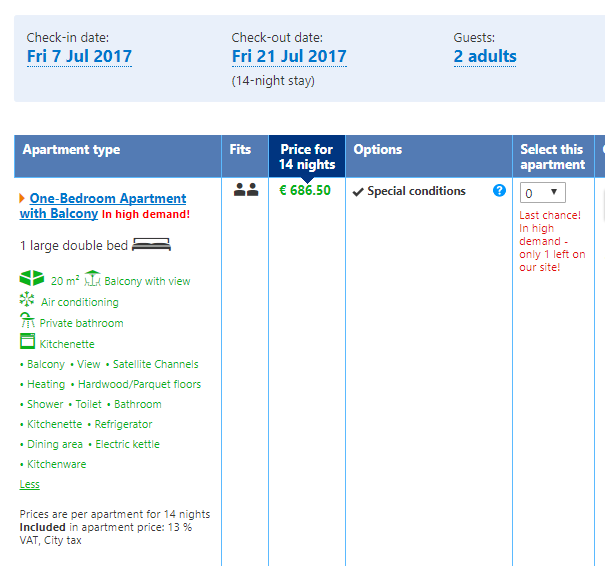Collapse amenities with the Less link
Screen dimensions: 605x566
pos(29,484)
